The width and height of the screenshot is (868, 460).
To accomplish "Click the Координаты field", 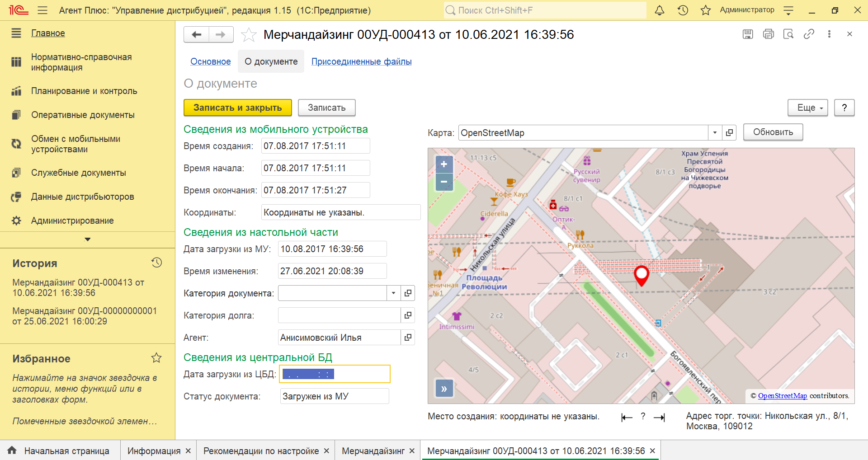I will pos(341,212).
